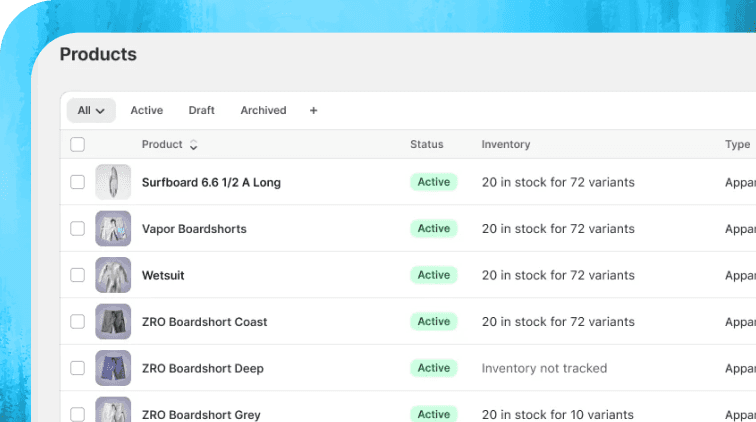
Task: Open the Surfboard 6.6 product thumbnail
Action: pos(113,182)
